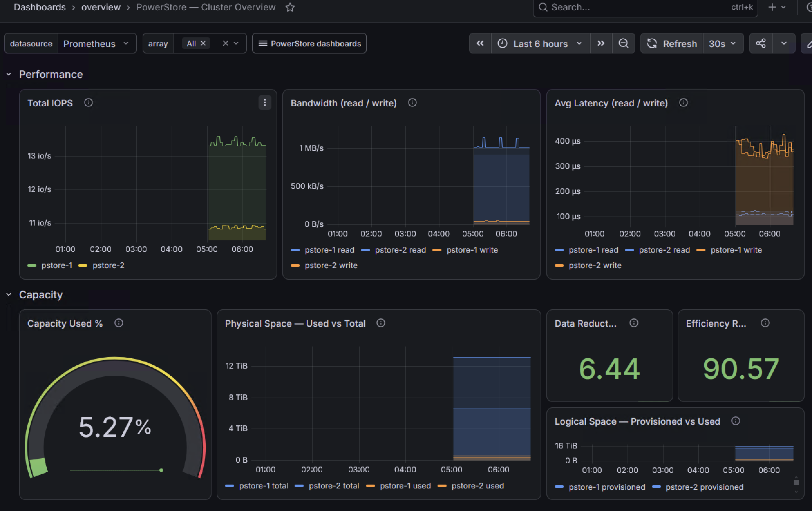Open the overview breadcrumb folder

101,7
